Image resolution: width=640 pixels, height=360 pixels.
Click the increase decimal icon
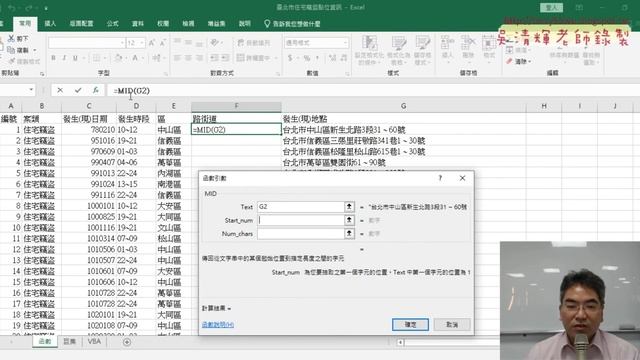tap(332, 58)
